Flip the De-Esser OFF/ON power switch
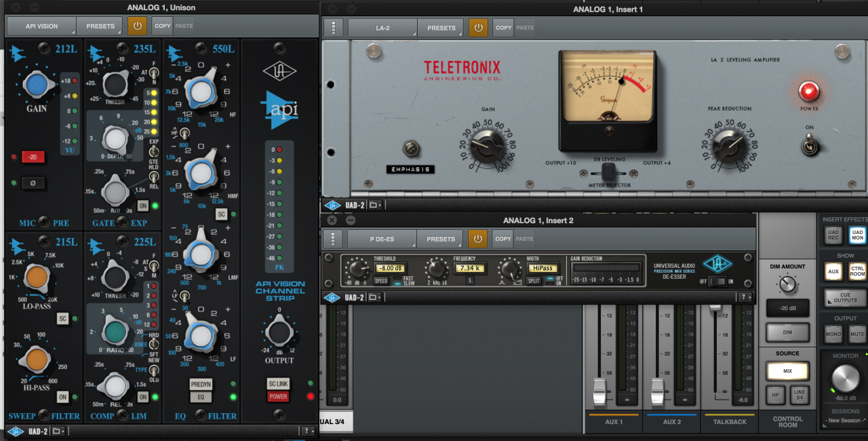This screenshot has height=441, width=868. (x=718, y=282)
